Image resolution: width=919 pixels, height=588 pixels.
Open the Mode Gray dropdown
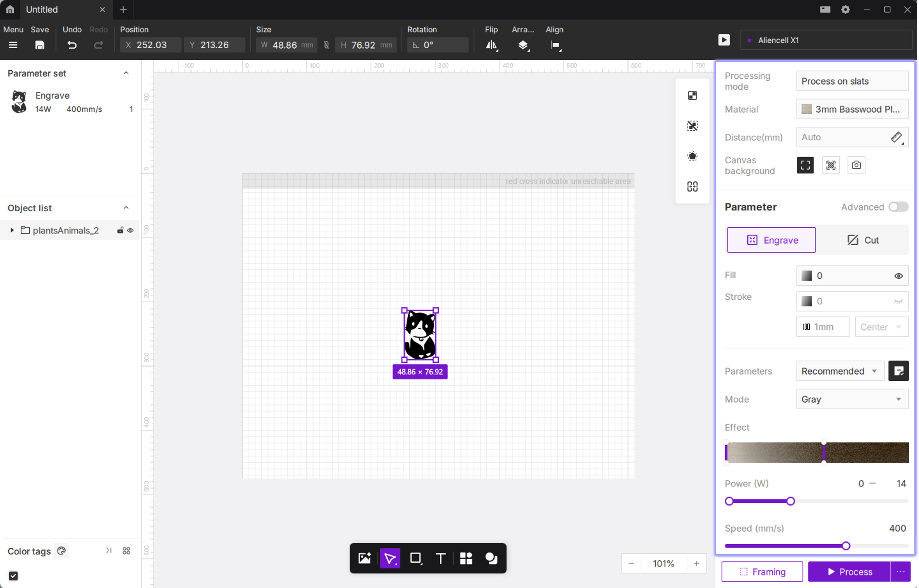tap(852, 399)
